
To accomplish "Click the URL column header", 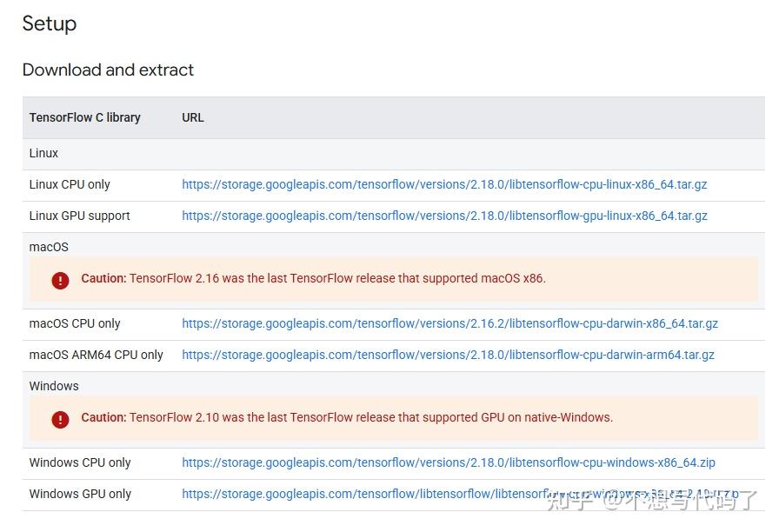I will coord(192,117).
